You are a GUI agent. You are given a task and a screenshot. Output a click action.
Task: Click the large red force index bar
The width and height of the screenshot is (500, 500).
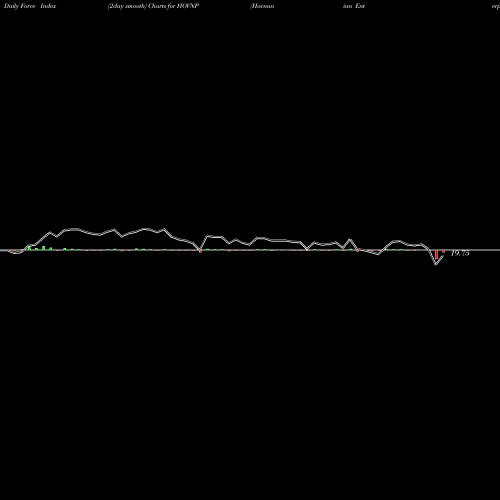(x=436, y=254)
